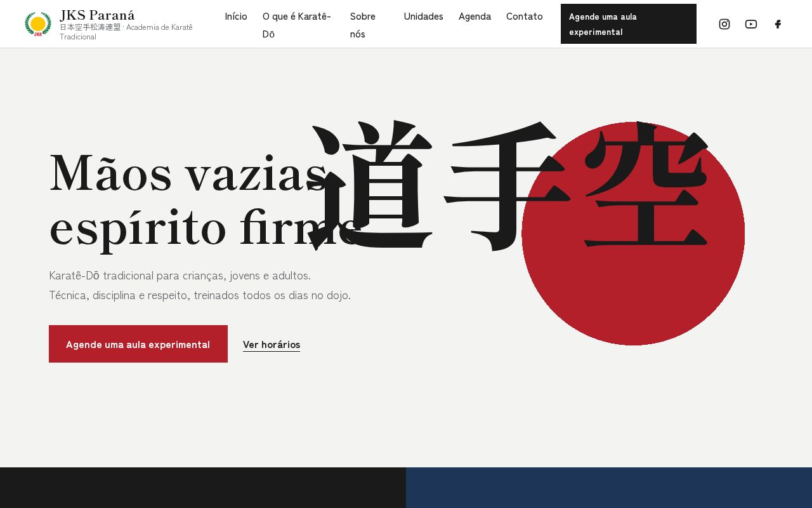This screenshot has height=508, width=812.
Task: Click the Técnica, disciplina e respeito sentence
Action: [200, 295]
